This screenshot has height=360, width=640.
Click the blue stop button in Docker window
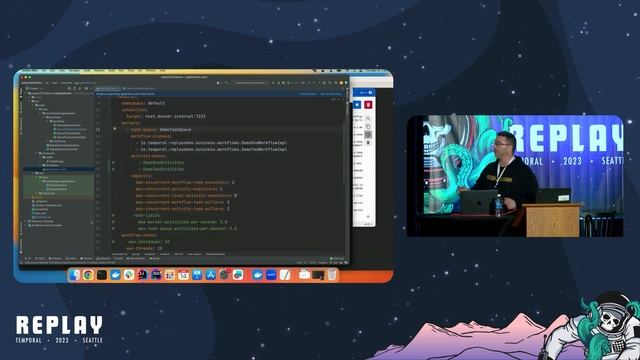(357, 105)
